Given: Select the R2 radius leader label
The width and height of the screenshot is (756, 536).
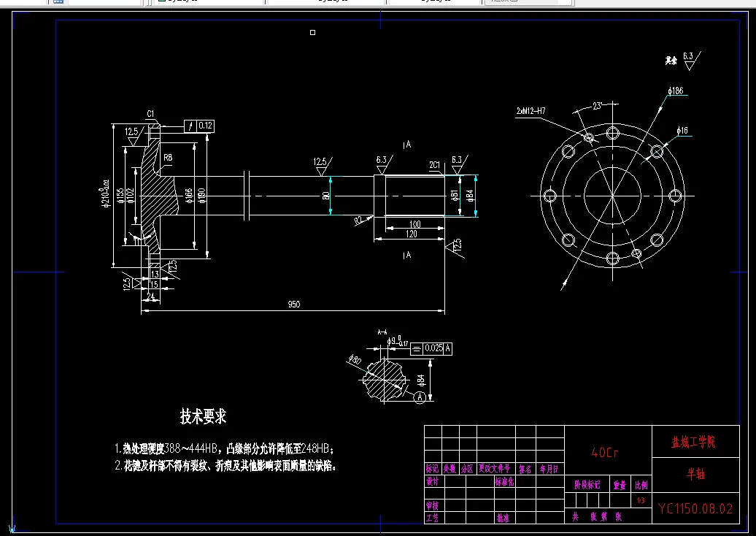Looking at the screenshot, I should coord(359,221).
